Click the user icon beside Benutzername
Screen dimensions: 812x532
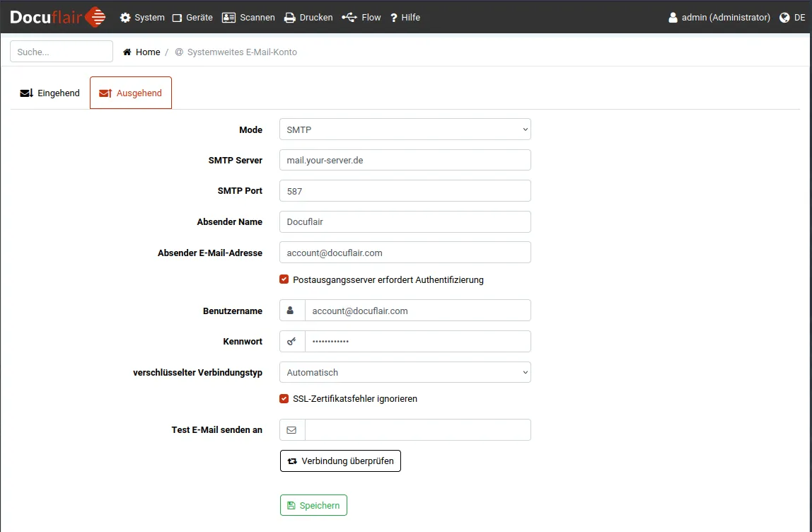pos(291,311)
